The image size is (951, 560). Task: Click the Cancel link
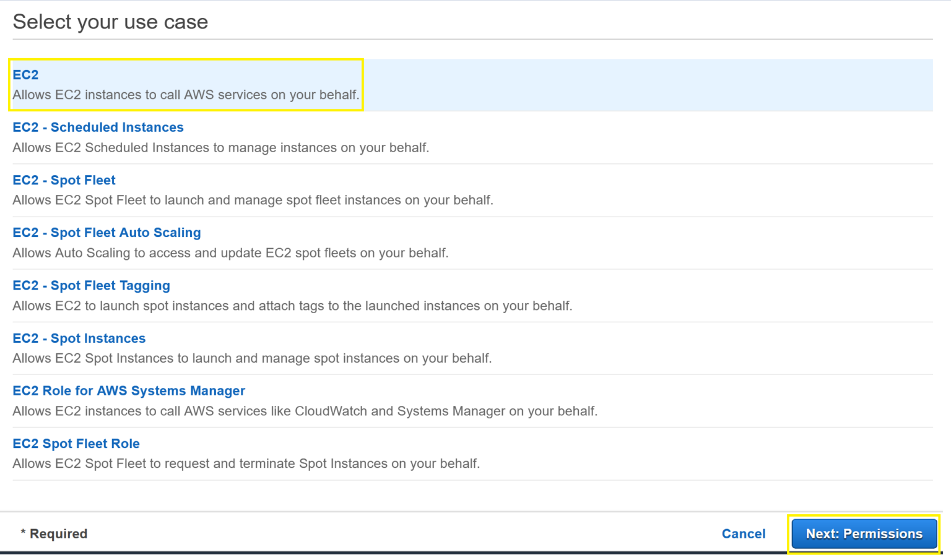743,534
